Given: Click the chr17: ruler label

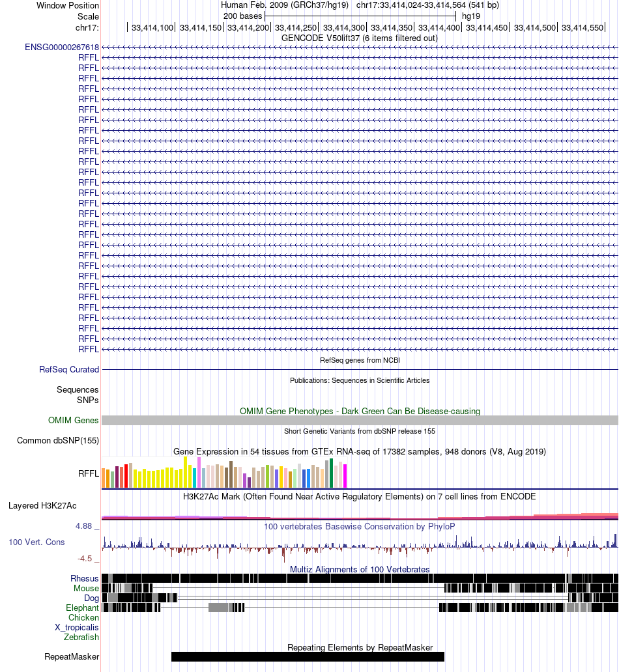Looking at the screenshot, I should [87, 28].
